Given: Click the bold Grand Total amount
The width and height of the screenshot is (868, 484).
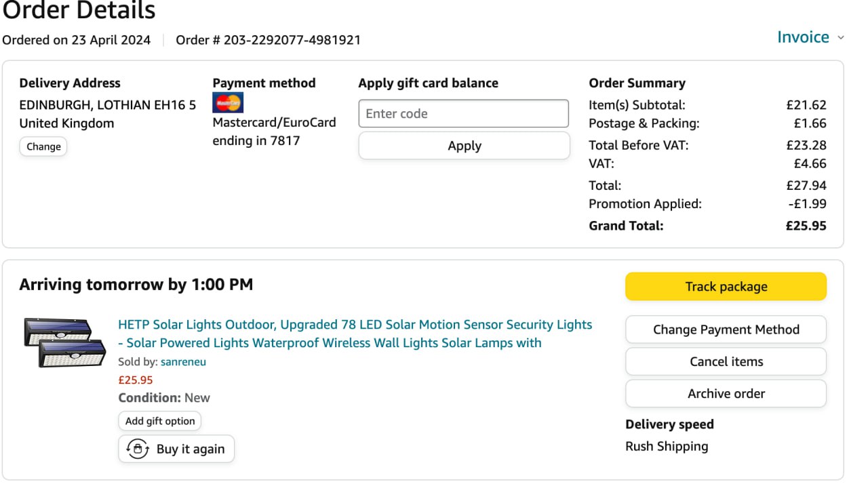Looking at the screenshot, I should (x=806, y=226).
